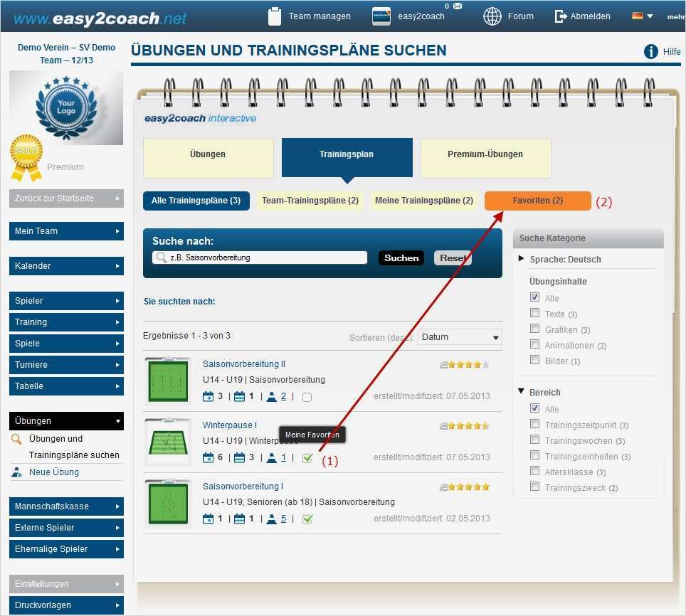Screen dimensions: 686x616
Task: Show Alle Trainingspläne (3)
Action: (x=196, y=201)
